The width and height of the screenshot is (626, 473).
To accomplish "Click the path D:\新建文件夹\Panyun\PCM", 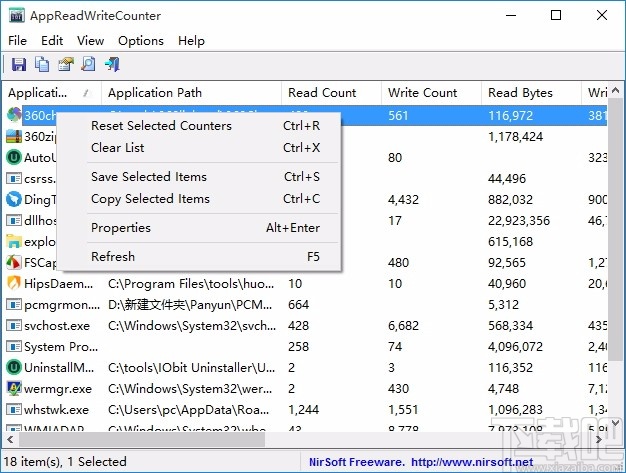I will tap(190, 305).
